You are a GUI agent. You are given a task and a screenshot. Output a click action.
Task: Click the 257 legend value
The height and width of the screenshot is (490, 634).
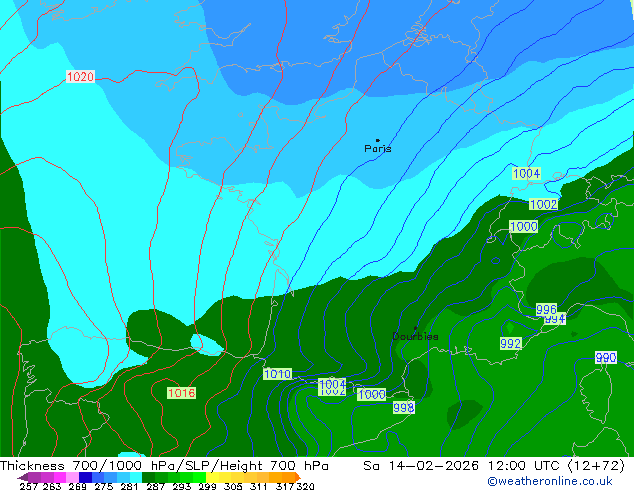tap(28, 486)
